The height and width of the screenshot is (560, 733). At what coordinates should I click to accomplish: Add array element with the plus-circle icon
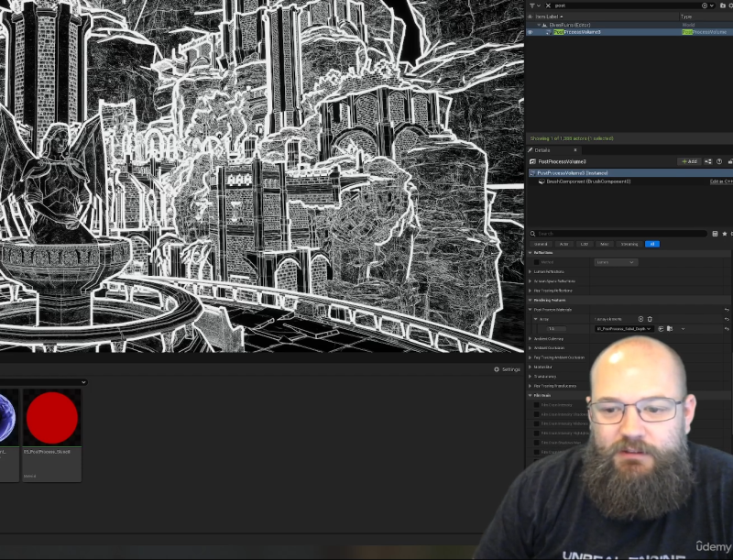click(x=640, y=319)
